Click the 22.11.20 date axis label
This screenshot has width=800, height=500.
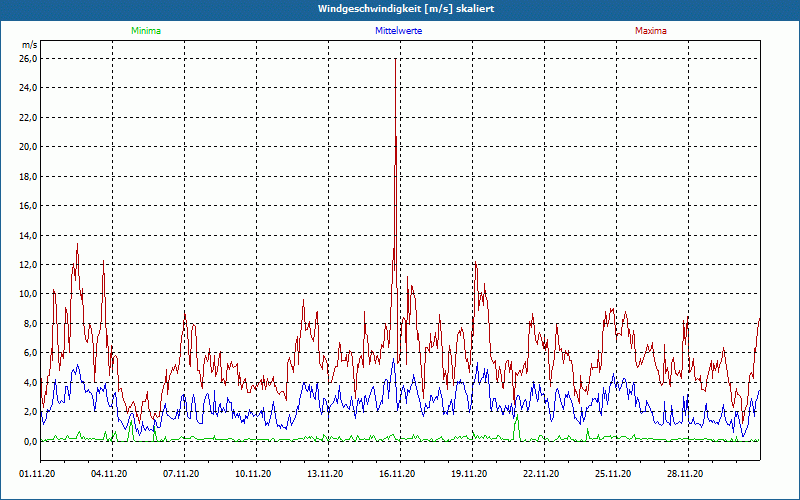pos(541,474)
